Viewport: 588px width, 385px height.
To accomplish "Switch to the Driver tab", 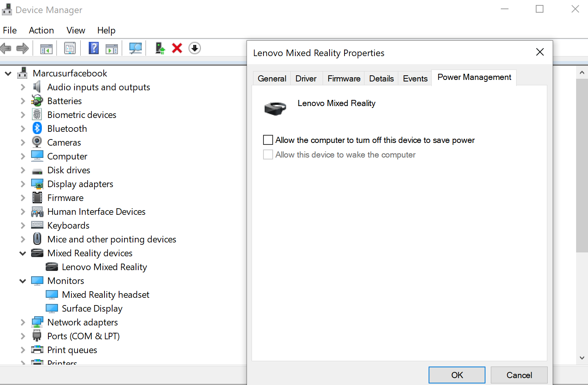I will [x=306, y=78].
